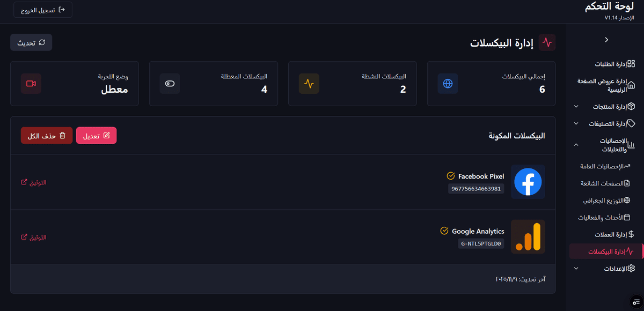Click the verified checkmark beside Facebook Pixel

[x=451, y=176]
